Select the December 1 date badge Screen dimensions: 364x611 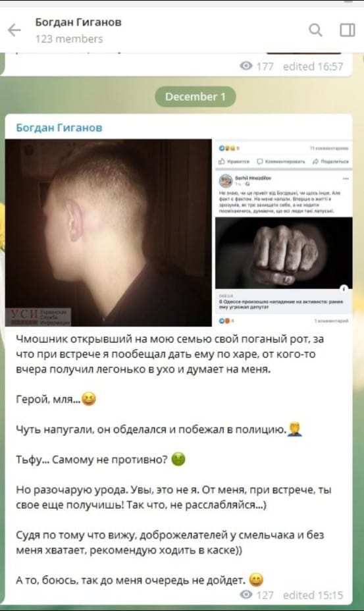195,97
